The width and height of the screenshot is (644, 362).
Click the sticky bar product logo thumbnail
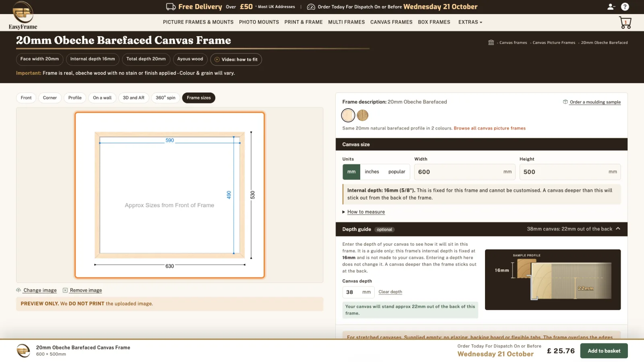click(23, 351)
